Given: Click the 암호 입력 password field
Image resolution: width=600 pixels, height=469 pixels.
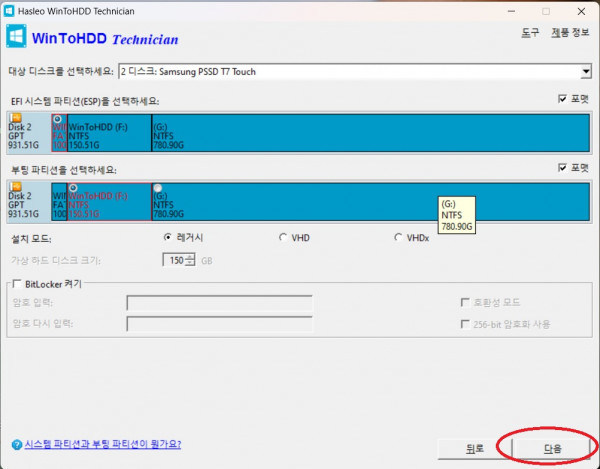Looking at the screenshot, I should 219,303.
